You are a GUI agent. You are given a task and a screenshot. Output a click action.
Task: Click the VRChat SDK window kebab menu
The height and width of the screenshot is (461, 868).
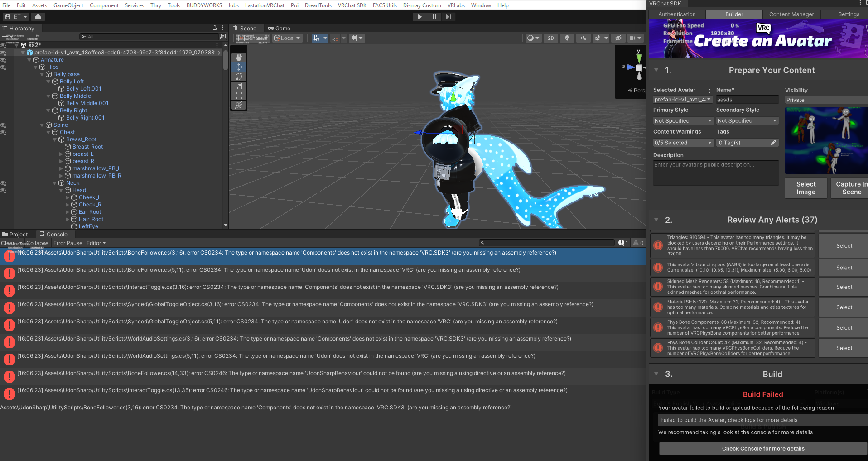point(860,3)
